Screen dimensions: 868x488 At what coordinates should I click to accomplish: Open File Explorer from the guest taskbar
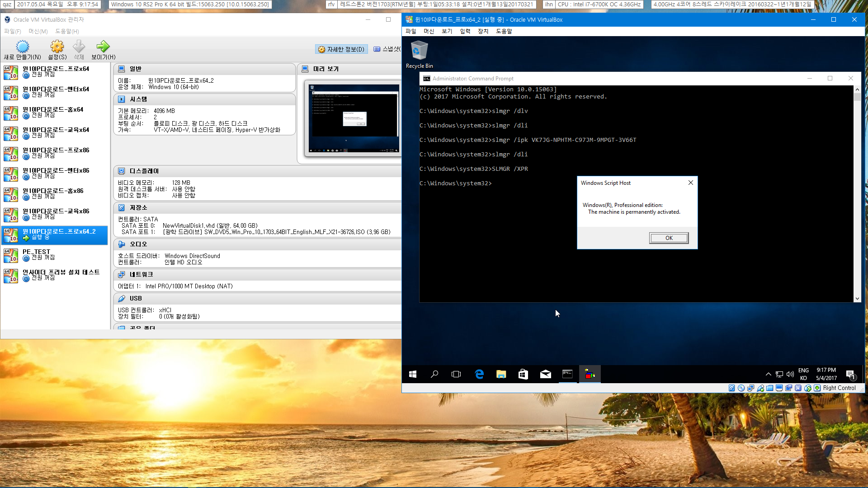pos(501,374)
